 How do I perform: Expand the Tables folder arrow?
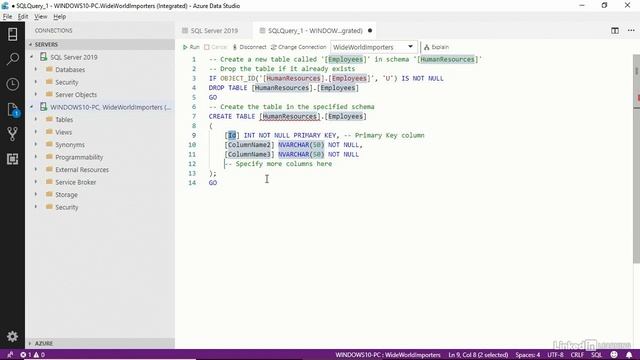tap(36, 119)
